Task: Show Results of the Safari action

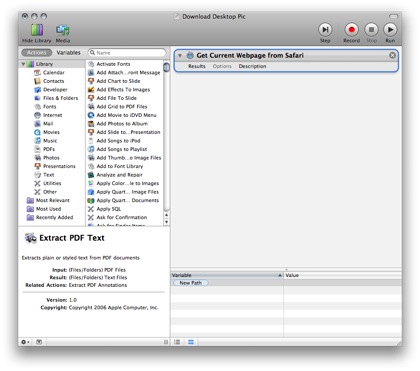Action: [197, 66]
